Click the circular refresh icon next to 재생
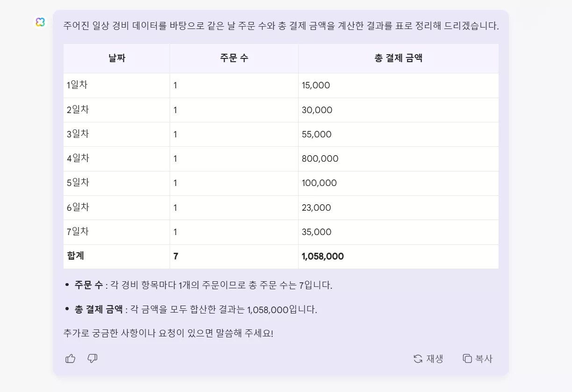The height and width of the screenshot is (392, 572). [x=417, y=358]
